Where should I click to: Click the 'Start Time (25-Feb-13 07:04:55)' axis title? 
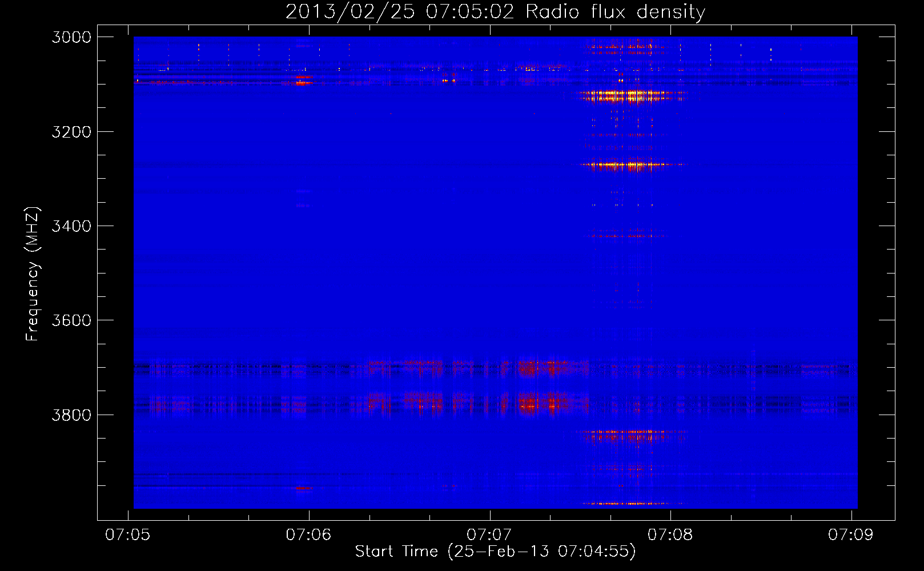(x=495, y=552)
